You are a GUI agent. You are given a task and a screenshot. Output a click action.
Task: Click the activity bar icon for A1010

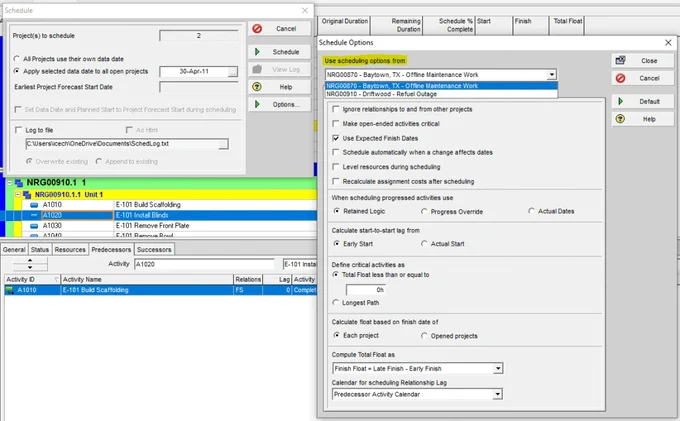tap(34, 205)
